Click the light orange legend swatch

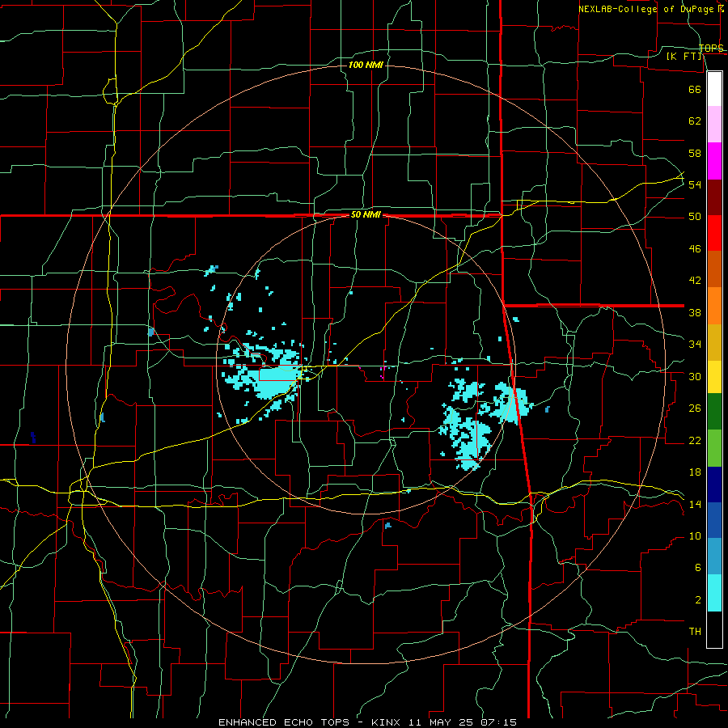tap(714, 306)
